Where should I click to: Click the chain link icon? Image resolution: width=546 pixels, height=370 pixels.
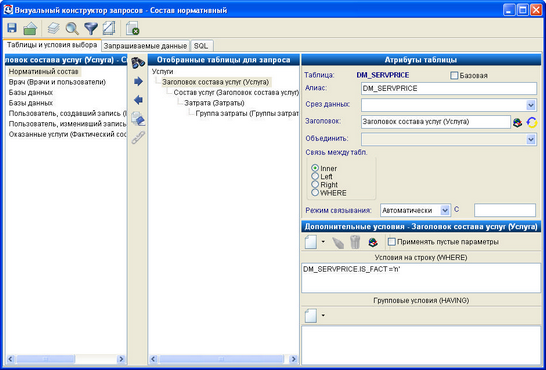[138, 137]
